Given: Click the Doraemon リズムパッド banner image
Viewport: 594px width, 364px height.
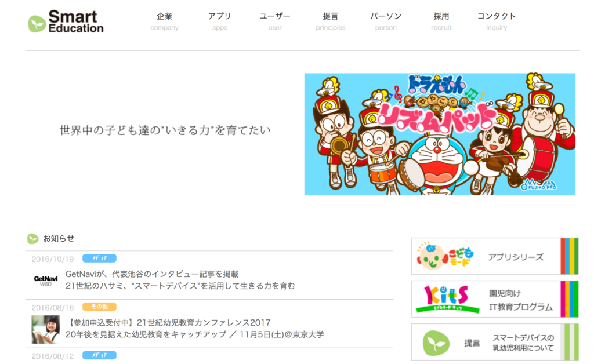Looking at the screenshot, I should (440, 134).
